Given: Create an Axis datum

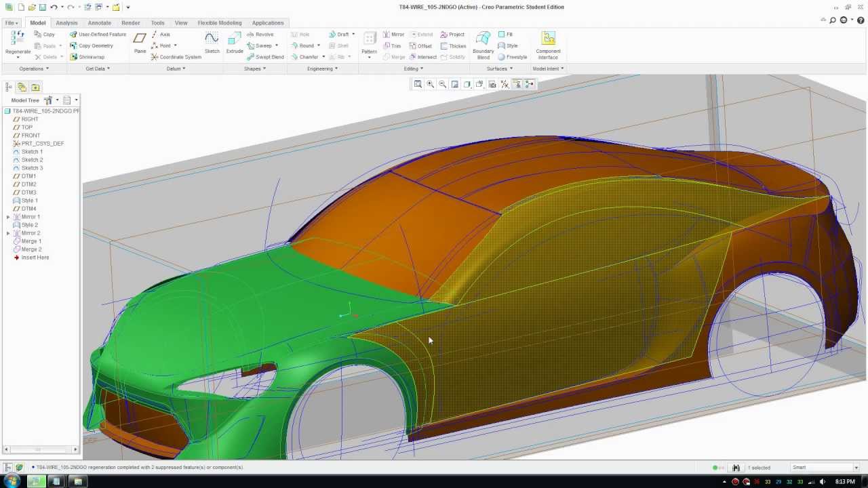Looking at the screenshot, I should point(161,35).
